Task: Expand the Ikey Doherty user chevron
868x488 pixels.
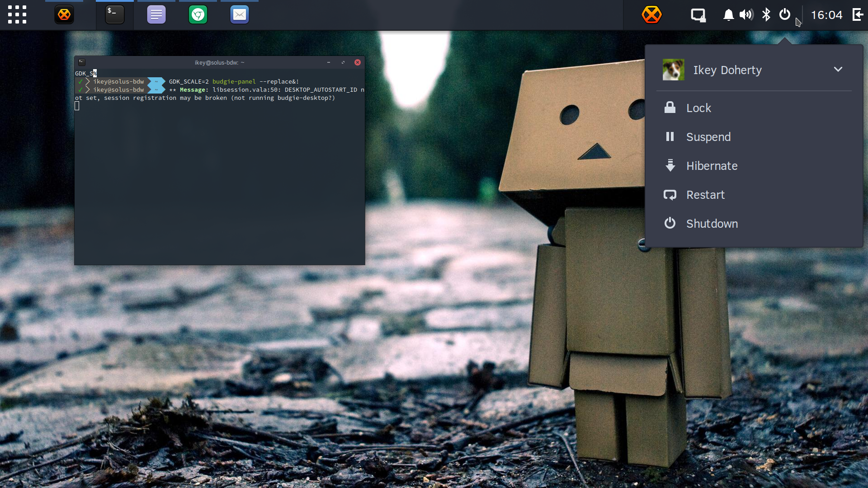Action: pos(838,70)
